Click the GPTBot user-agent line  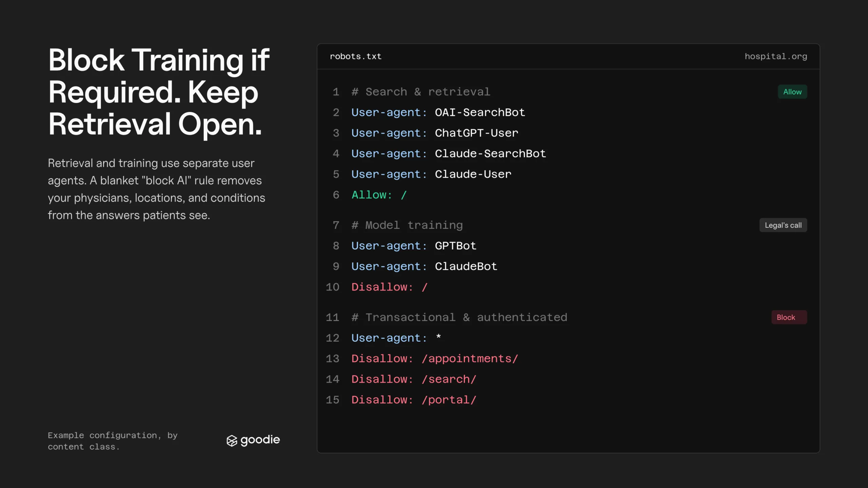pyautogui.click(x=414, y=246)
